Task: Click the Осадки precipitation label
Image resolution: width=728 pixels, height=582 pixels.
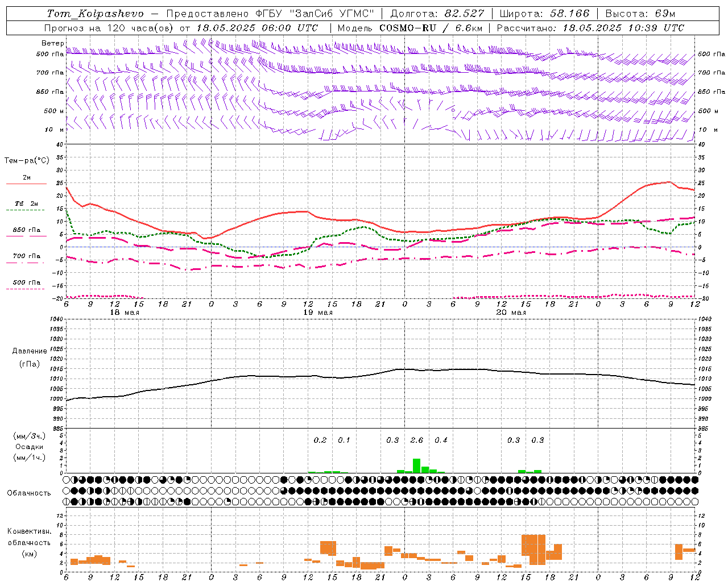Action: [30, 447]
